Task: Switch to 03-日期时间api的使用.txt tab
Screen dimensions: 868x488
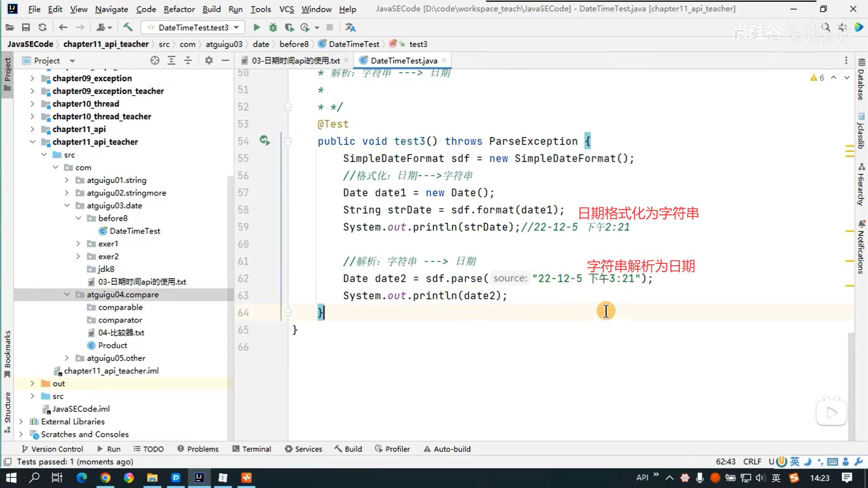Action: point(295,61)
